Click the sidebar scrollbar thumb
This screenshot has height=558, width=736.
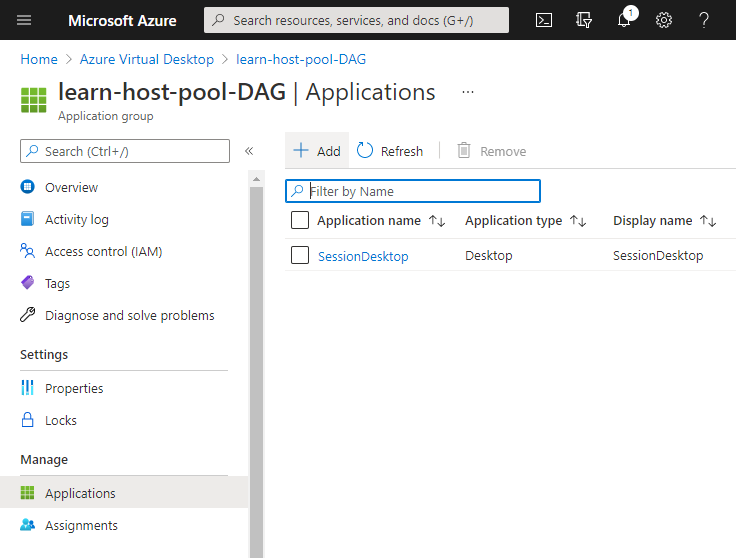coord(256,373)
